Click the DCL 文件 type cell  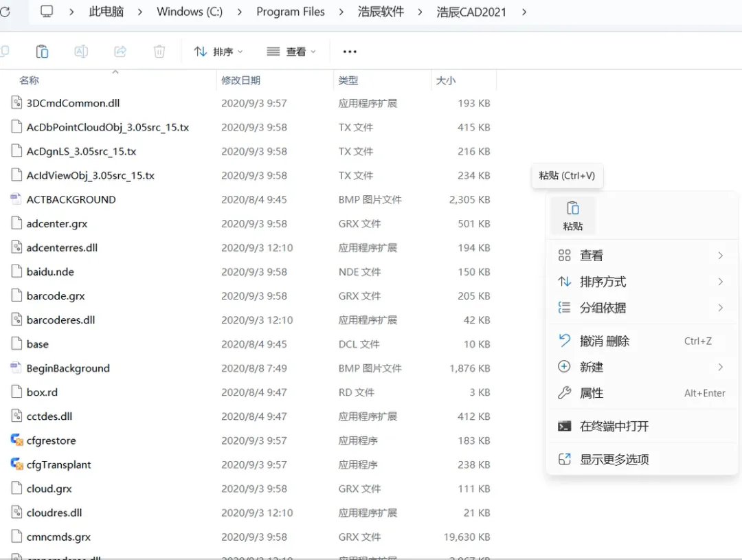[x=359, y=344]
